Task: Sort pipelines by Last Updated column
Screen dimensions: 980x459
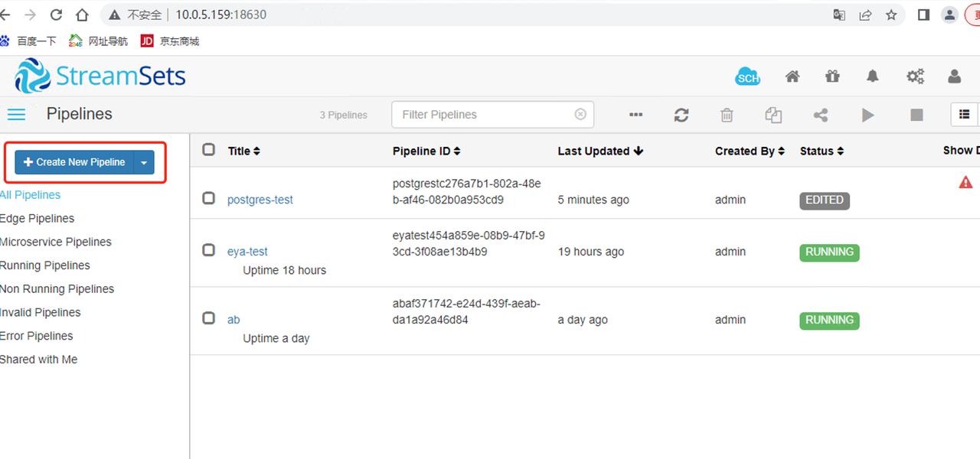Action: point(600,151)
